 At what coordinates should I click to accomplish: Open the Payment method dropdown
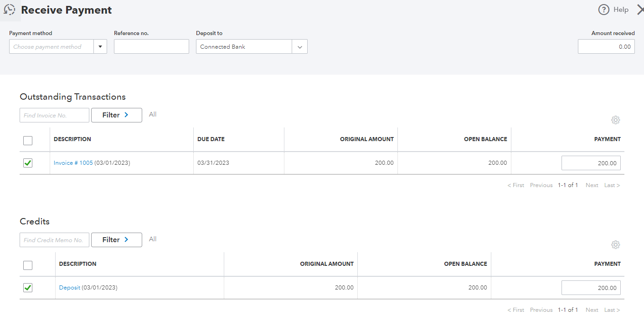pos(100,46)
